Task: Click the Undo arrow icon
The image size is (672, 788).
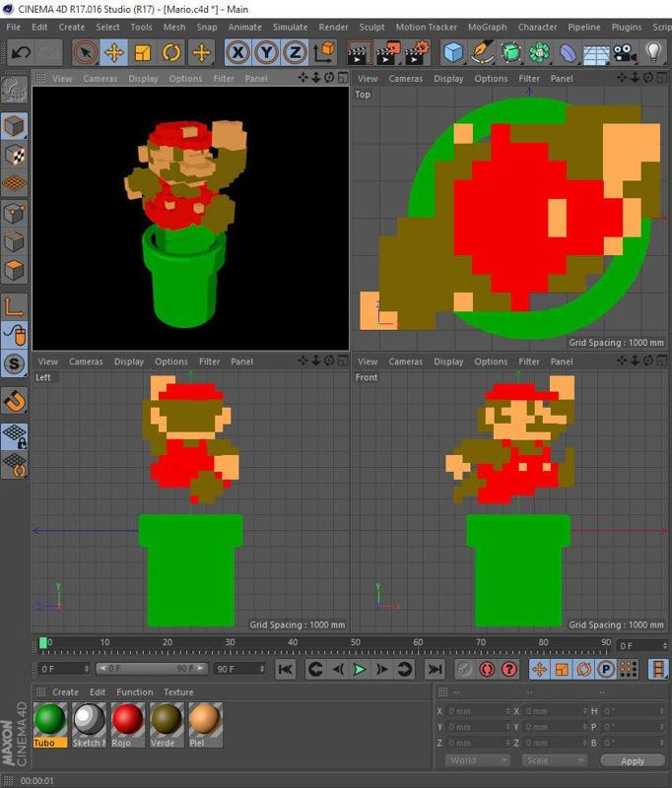Action: pyautogui.click(x=21, y=52)
